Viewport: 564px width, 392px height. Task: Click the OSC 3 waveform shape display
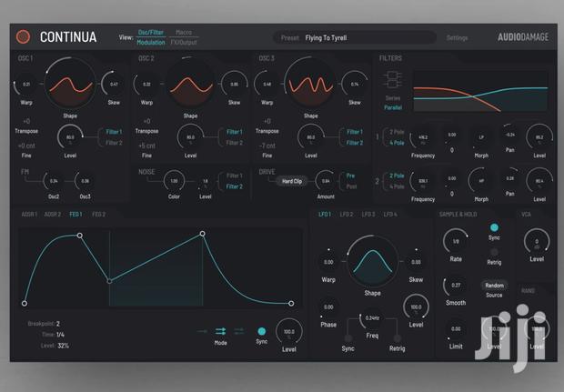[311, 85]
